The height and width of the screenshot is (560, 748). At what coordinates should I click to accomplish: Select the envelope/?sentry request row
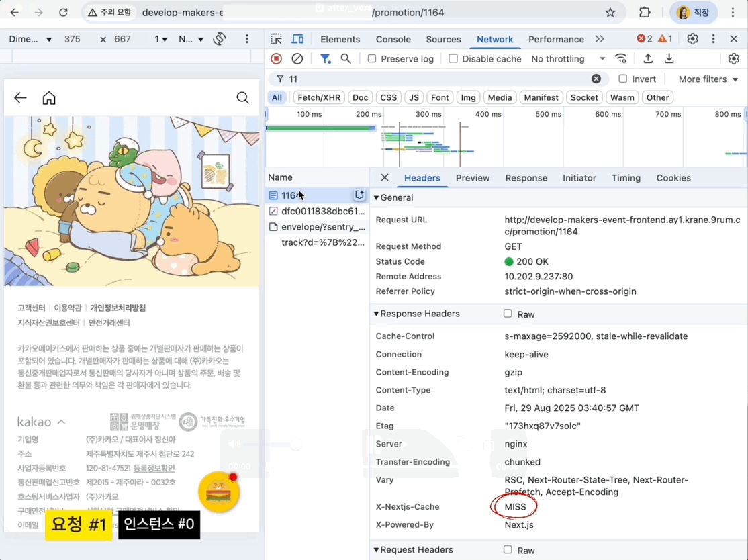coord(317,226)
